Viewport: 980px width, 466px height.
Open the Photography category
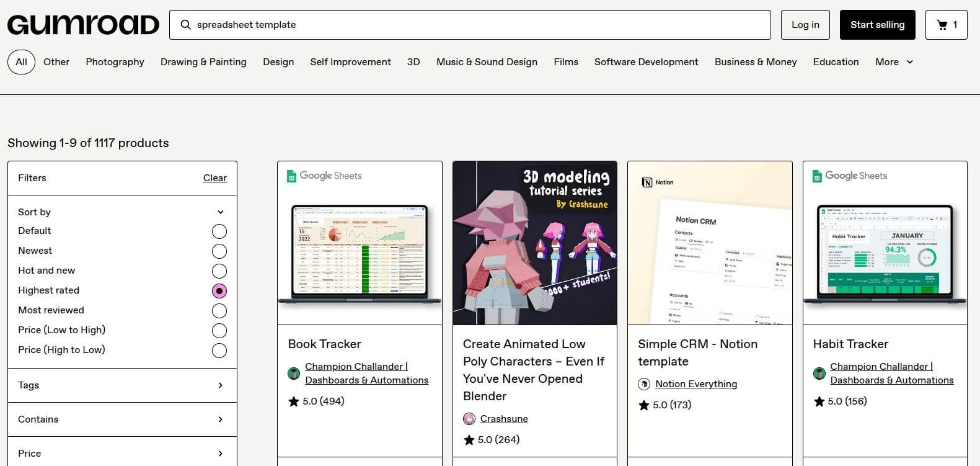[x=115, y=62]
